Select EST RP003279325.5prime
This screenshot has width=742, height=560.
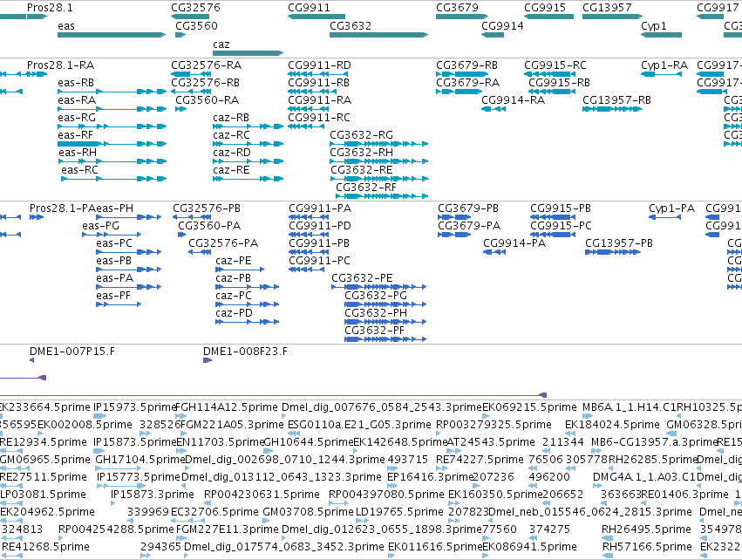point(494,425)
